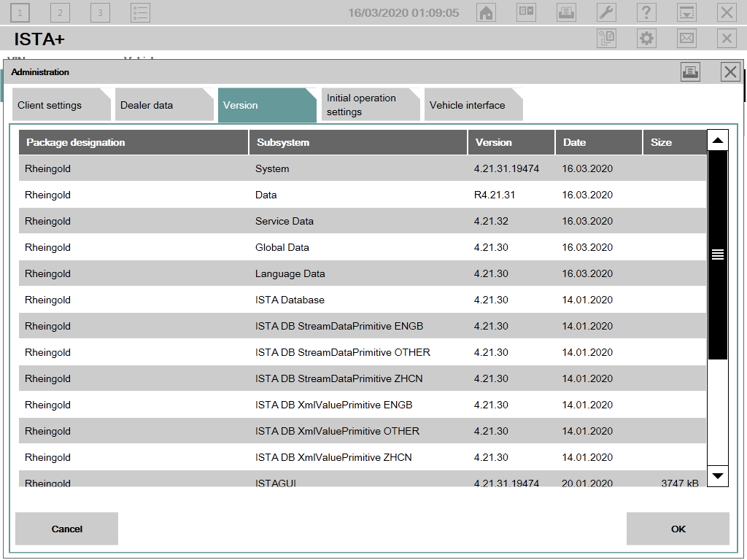Click the top bar date and time
This screenshot has width=747, height=560.
(x=403, y=13)
